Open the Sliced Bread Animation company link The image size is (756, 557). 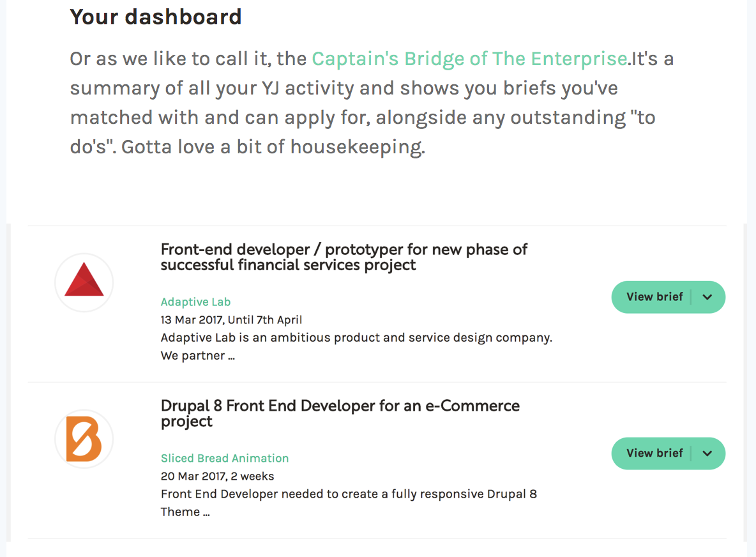[x=225, y=459]
